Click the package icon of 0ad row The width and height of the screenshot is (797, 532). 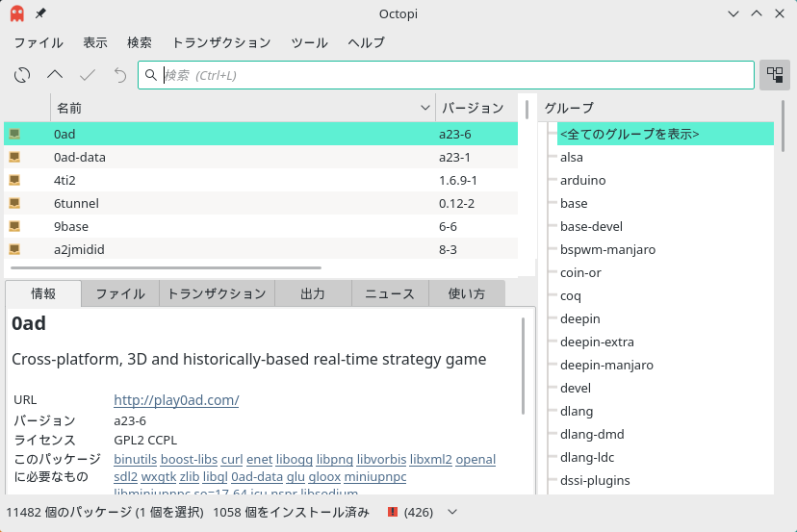point(14,134)
